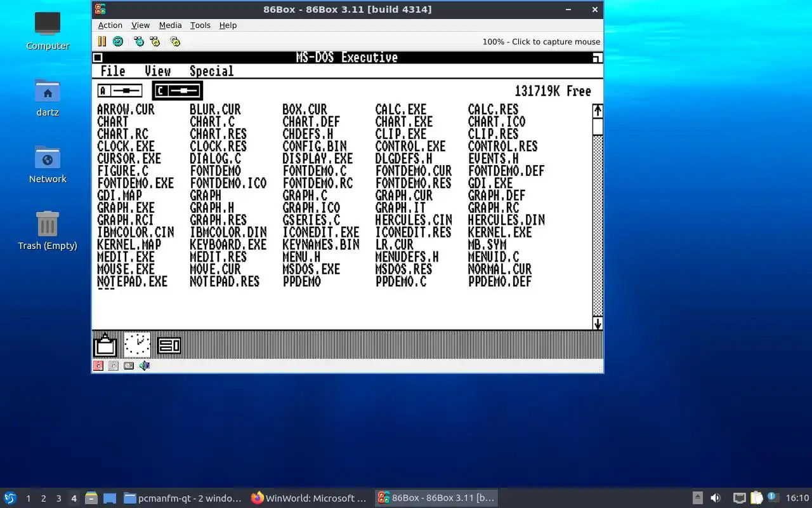Open the File menu in MS-DOS Executive

pos(113,71)
